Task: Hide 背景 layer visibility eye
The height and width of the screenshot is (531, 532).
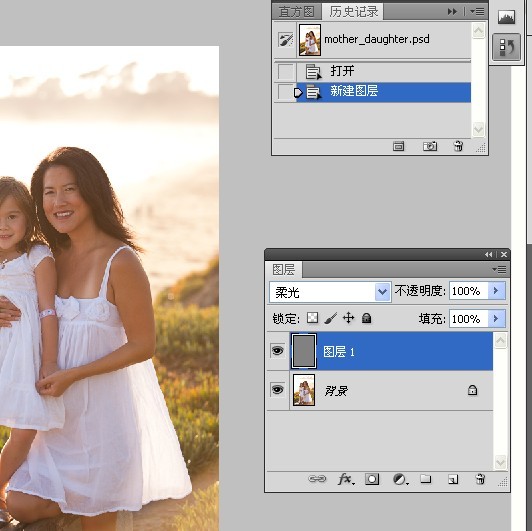Action: coord(278,390)
